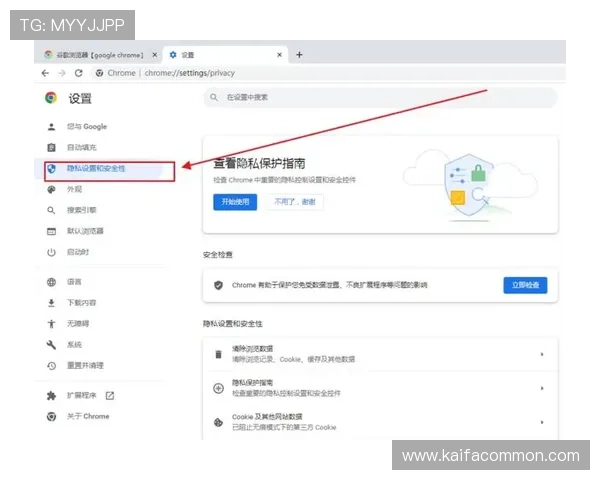
Task: Click the accessibility figure icon for 无障碍
Action: [51, 324]
